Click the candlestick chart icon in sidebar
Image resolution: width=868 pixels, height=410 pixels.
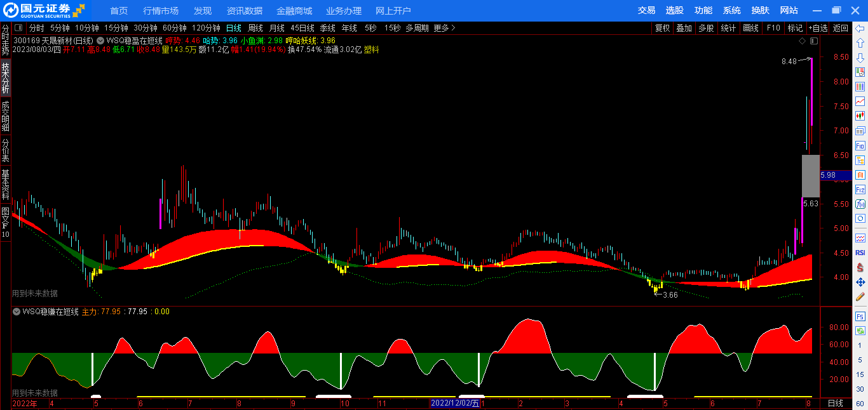coord(860,116)
